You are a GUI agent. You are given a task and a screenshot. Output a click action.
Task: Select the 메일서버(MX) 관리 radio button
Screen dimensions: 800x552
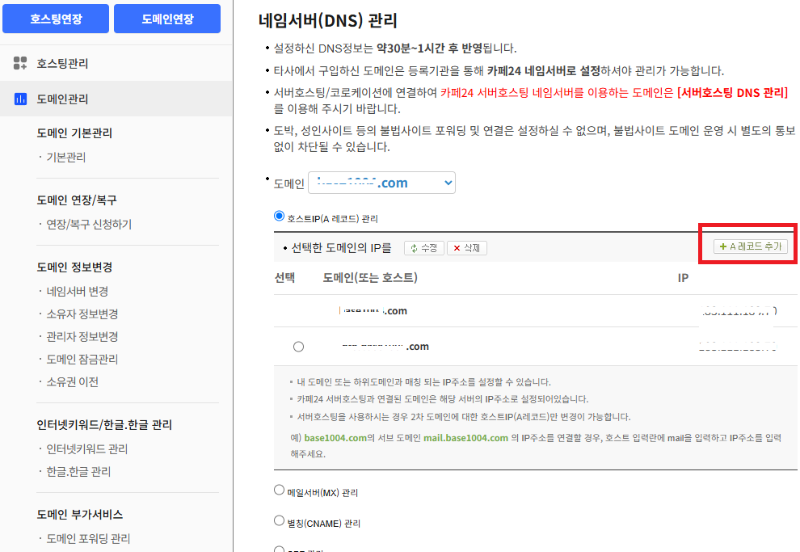tap(279, 490)
